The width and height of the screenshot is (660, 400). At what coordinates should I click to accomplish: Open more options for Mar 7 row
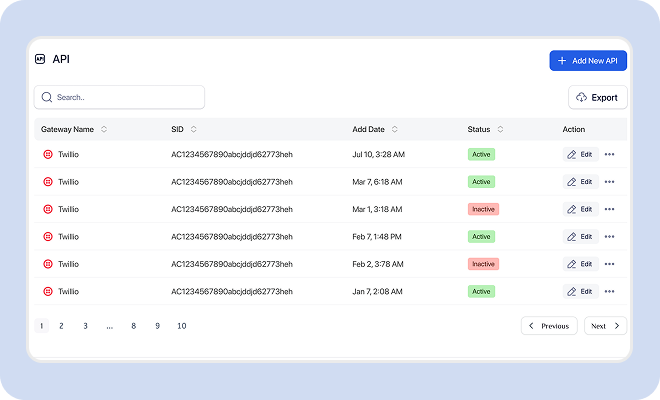point(609,182)
